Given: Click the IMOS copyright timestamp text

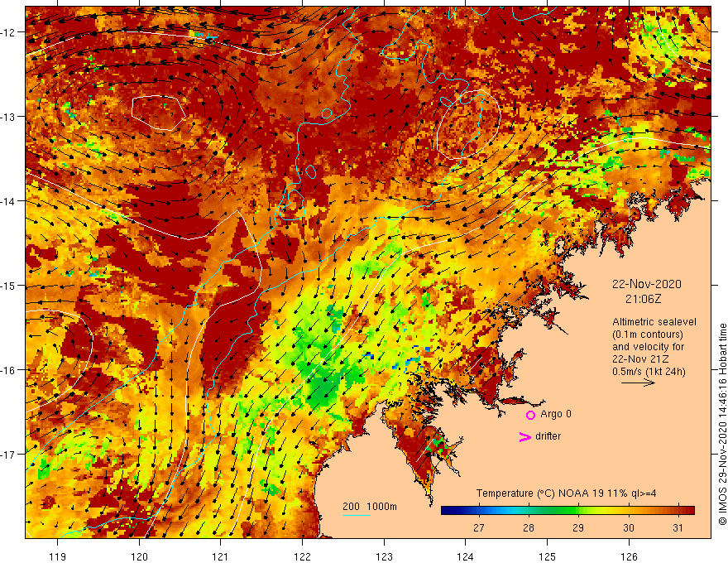Looking at the screenshot, I should point(722,425).
